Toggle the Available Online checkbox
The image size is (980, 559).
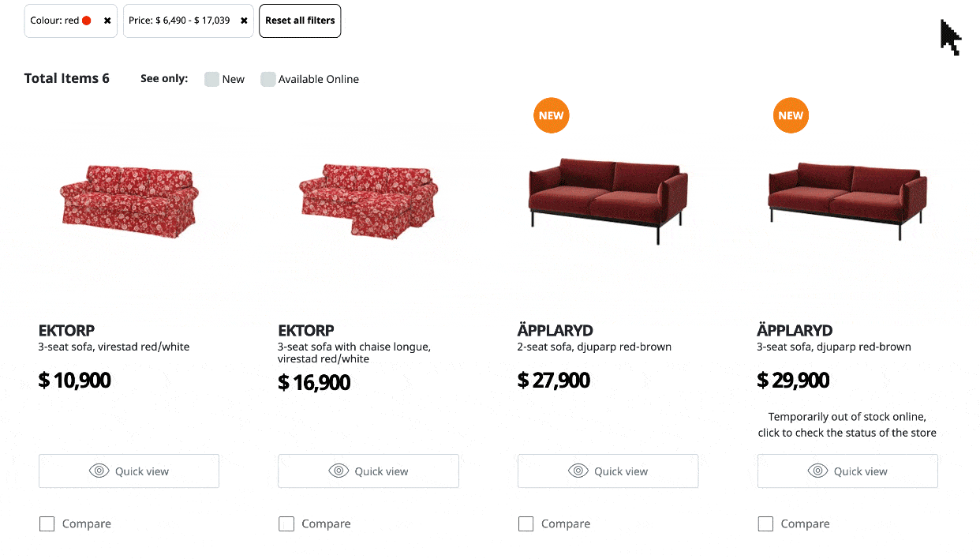(268, 79)
